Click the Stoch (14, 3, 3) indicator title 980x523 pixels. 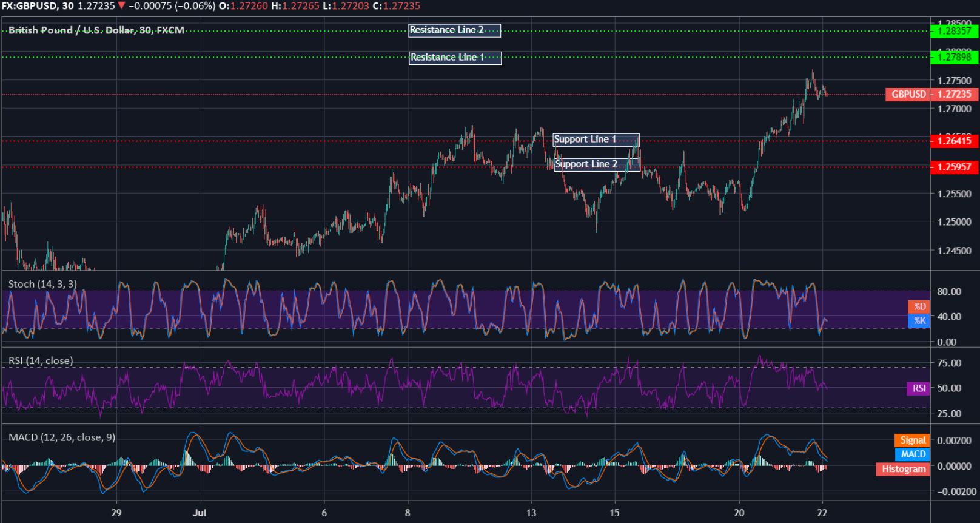(x=42, y=284)
